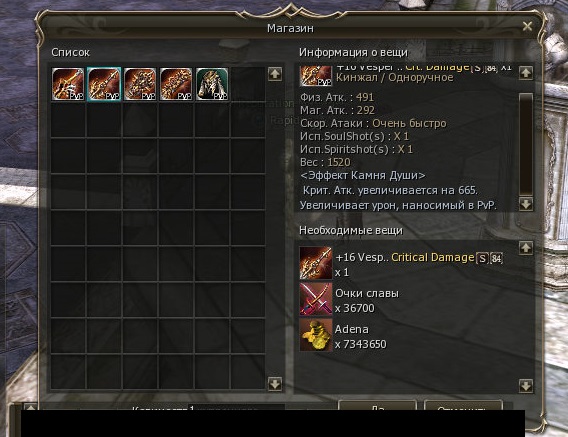
Task: Click the item list scroll up arrow
Action: tap(275, 74)
